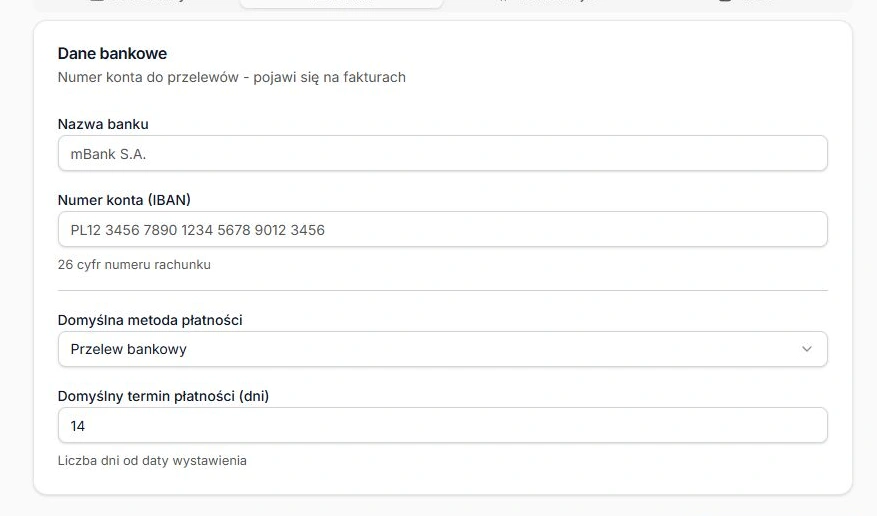Image resolution: width=877 pixels, height=516 pixels.
Task: Click the Numer konta (IBAN) input field
Action: pos(442,229)
